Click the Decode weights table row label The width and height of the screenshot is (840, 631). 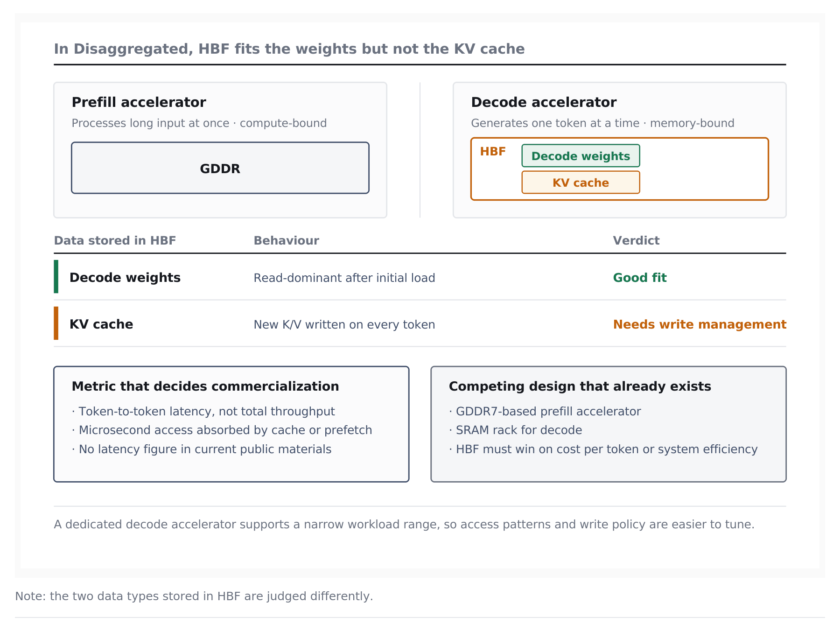[125, 278]
